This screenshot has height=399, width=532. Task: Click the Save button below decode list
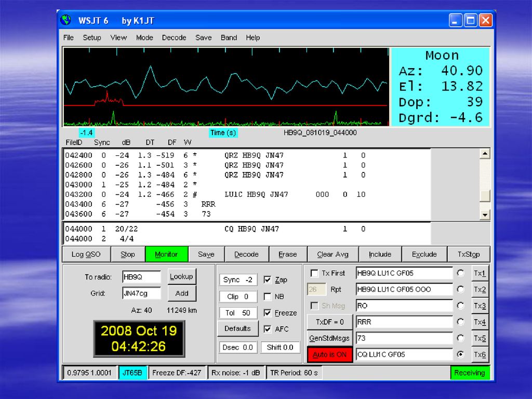(206, 254)
